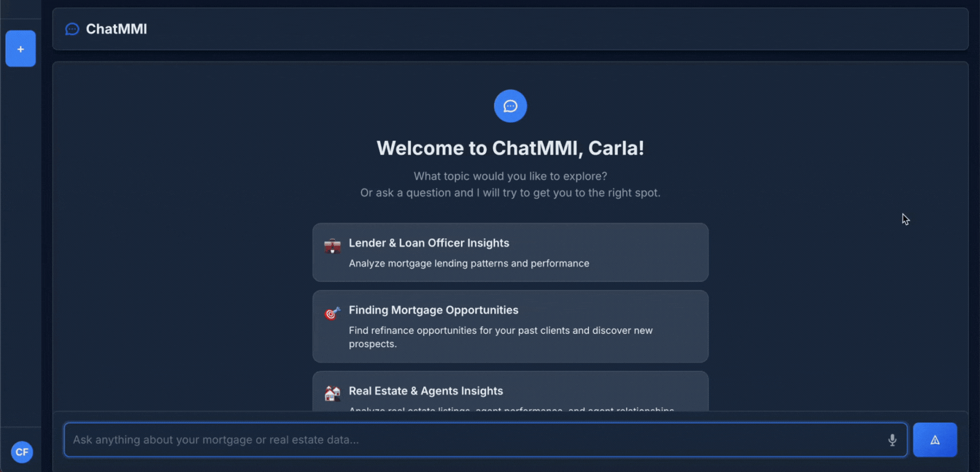Open the CF user profile avatar

pyautogui.click(x=22, y=452)
